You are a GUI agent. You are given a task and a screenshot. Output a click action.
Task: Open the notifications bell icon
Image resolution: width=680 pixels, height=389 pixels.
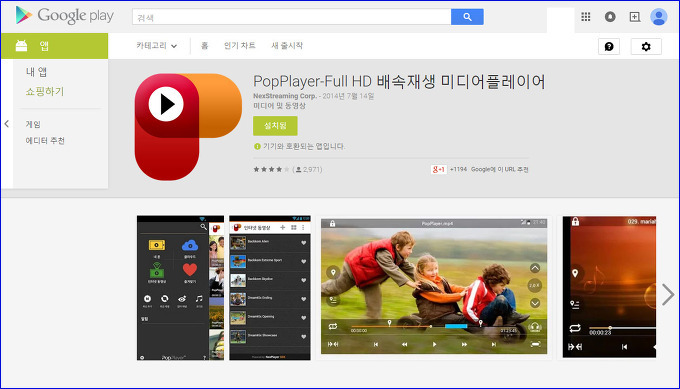pyautogui.click(x=610, y=16)
